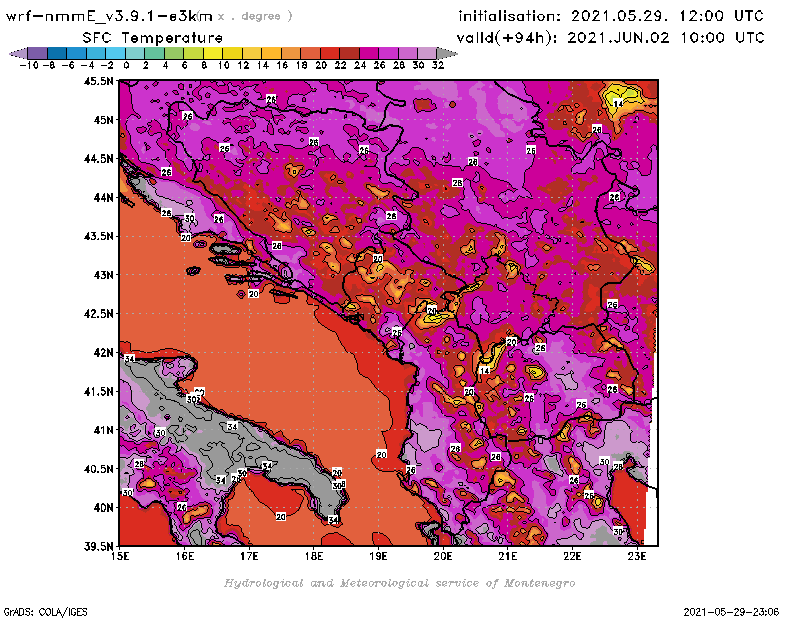Click the '41.5N' latitude label

pos(98,391)
